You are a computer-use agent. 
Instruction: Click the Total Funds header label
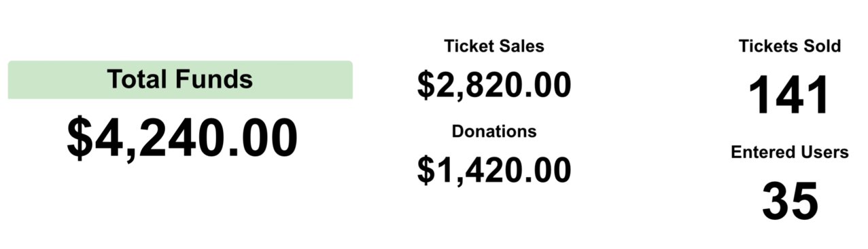tap(180, 79)
